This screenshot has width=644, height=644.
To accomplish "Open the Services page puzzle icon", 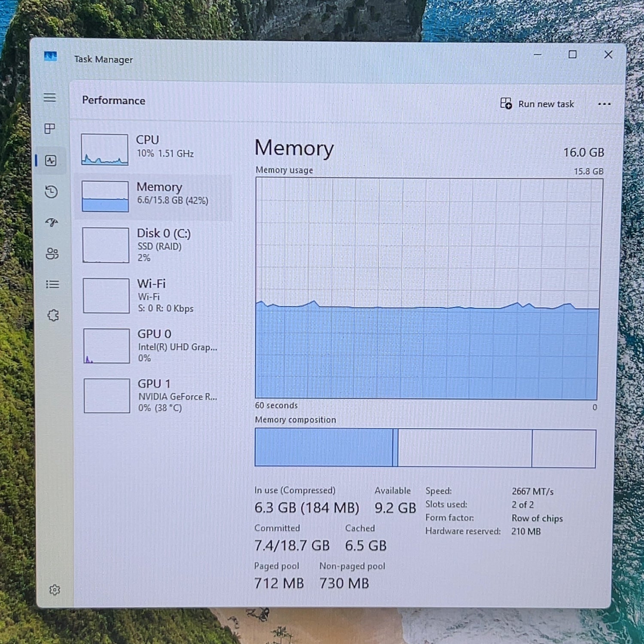I will tap(53, 315).
